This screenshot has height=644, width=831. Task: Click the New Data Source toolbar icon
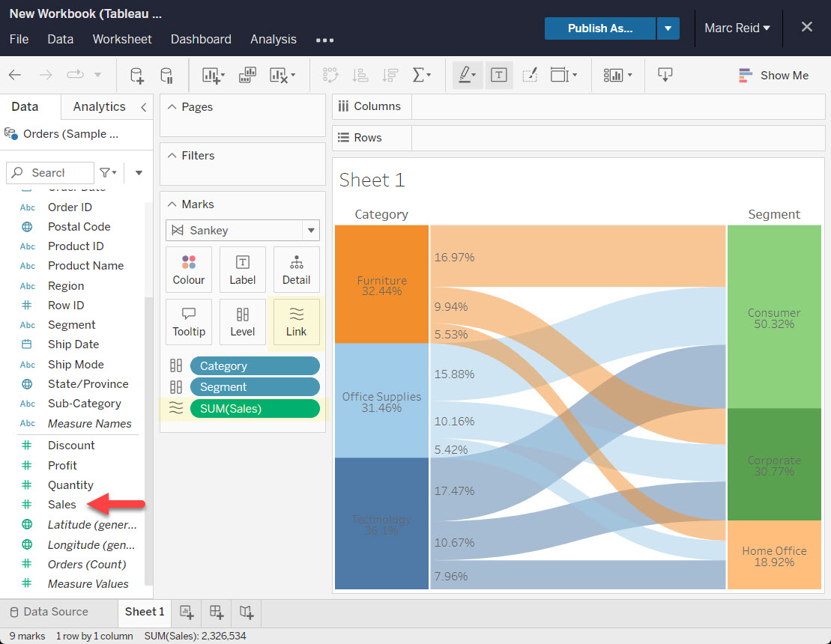click(x=136, y=75)
